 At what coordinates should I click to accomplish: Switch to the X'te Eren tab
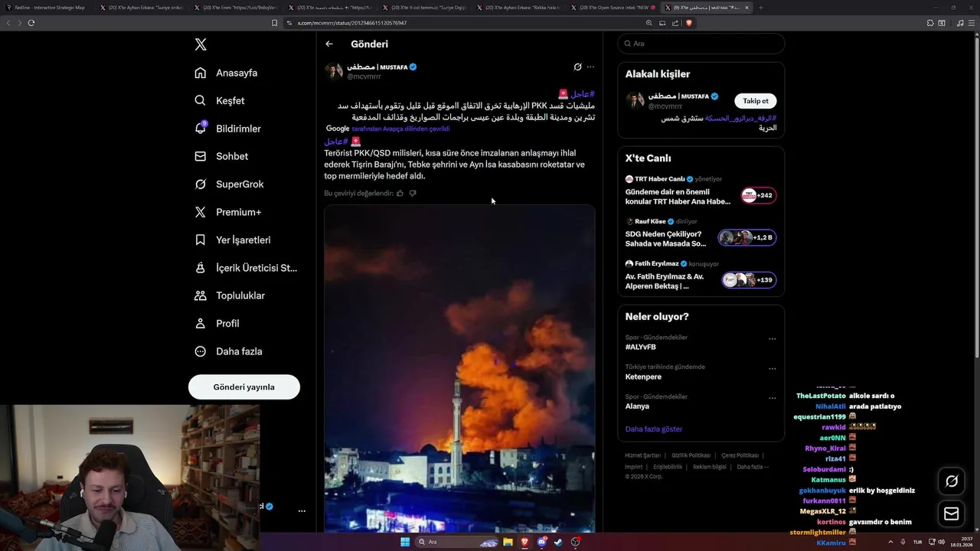pyautogui.click(x=235, y=8)
